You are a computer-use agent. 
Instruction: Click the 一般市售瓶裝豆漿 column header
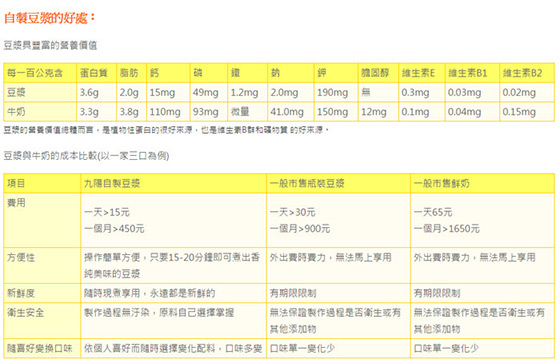pos(307,183)
